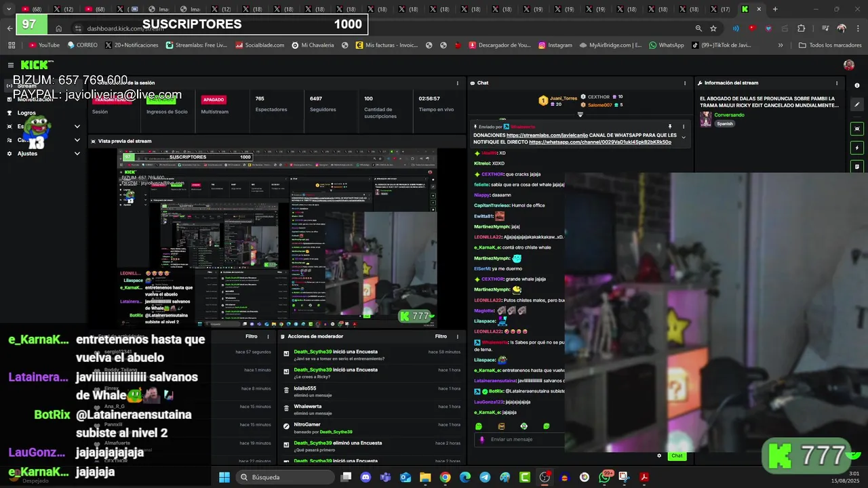Open Todos los marcadores folder

[x=830, y=45]
